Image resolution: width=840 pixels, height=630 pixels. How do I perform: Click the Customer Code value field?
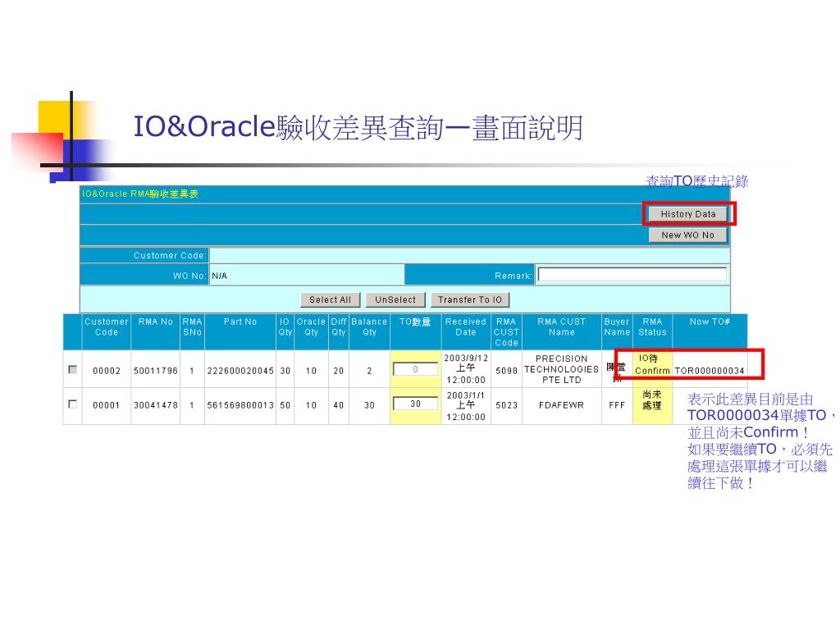469,256
